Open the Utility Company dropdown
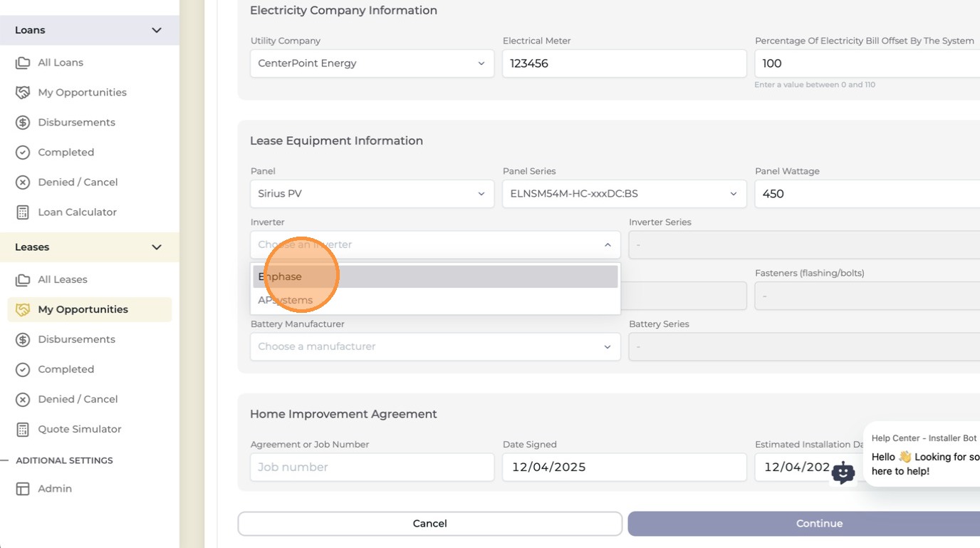Viewport: 980px width, 548px height. tap(372, 63)
